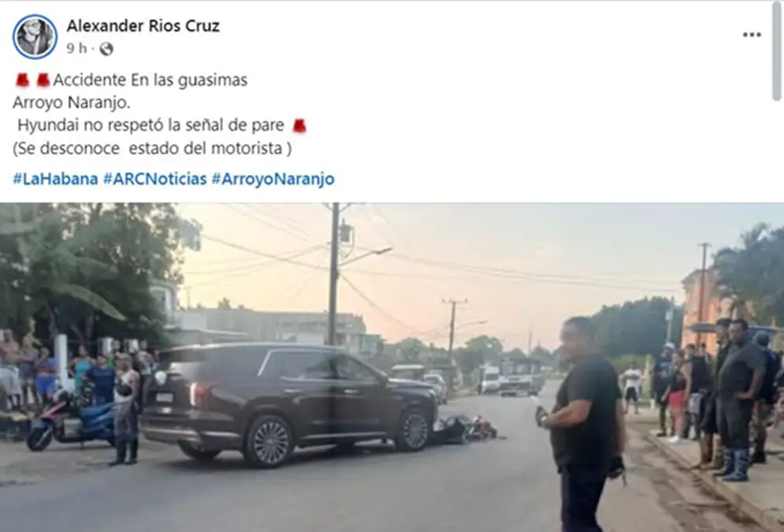Click first red siren emoji before Accidente

click(23, 80)
